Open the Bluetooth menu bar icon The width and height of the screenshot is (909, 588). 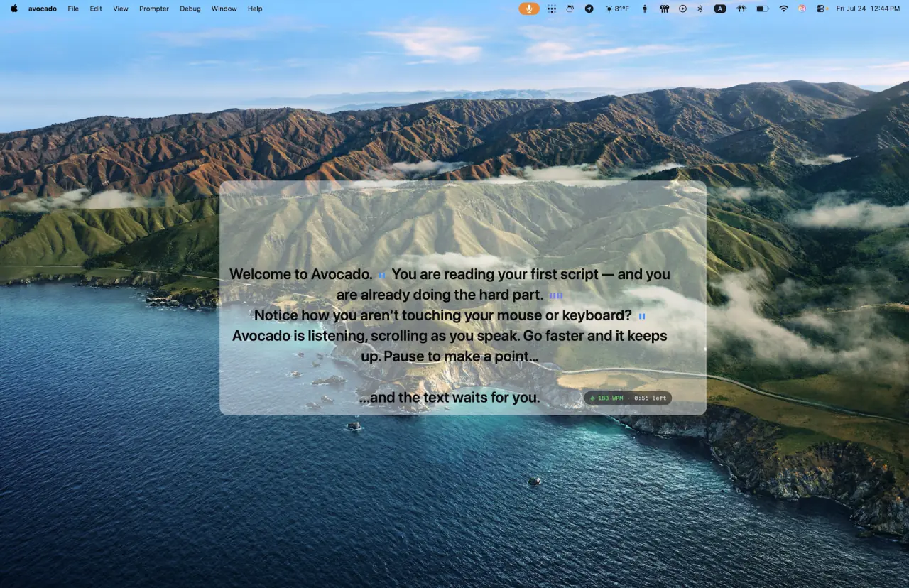tap(700, 9)
